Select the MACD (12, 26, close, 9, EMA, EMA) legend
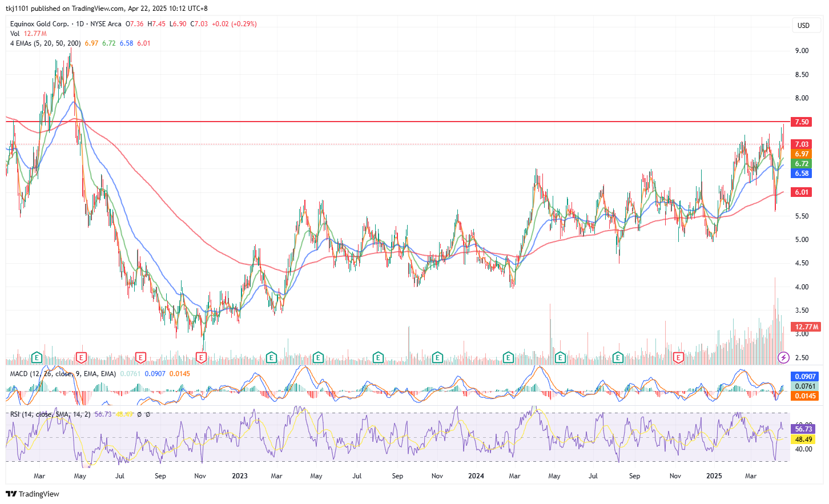 [63, 374]
